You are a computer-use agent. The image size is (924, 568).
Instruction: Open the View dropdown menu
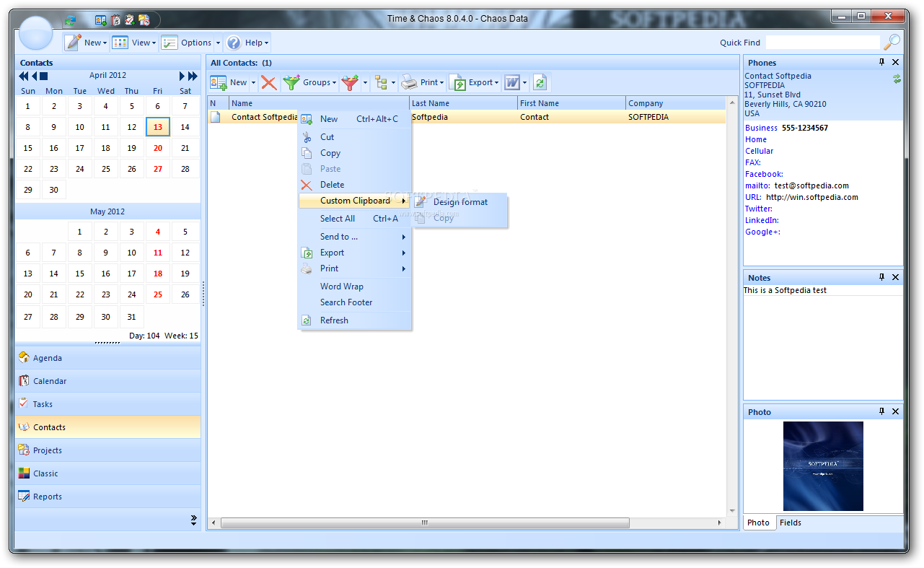tap(134, 43)
